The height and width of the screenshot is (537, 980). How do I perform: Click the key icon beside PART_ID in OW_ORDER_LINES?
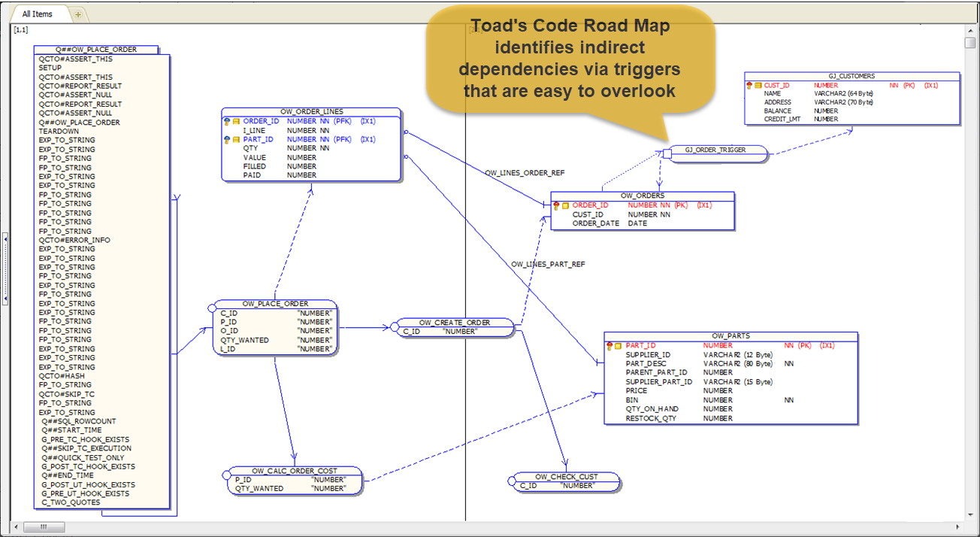tap(226, 139)
